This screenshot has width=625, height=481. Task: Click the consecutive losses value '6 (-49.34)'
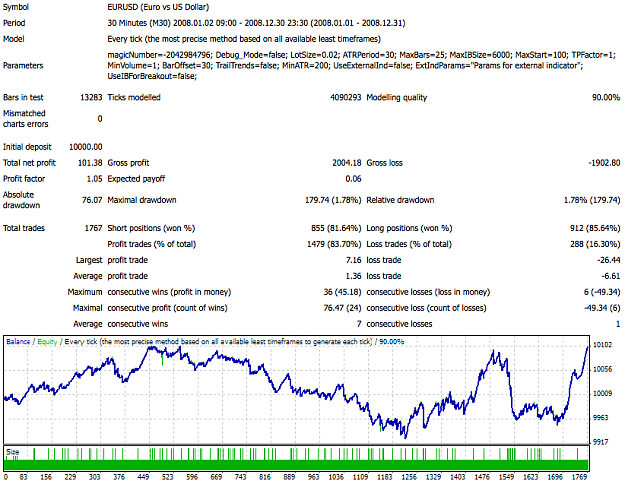(x=602, y=292)
